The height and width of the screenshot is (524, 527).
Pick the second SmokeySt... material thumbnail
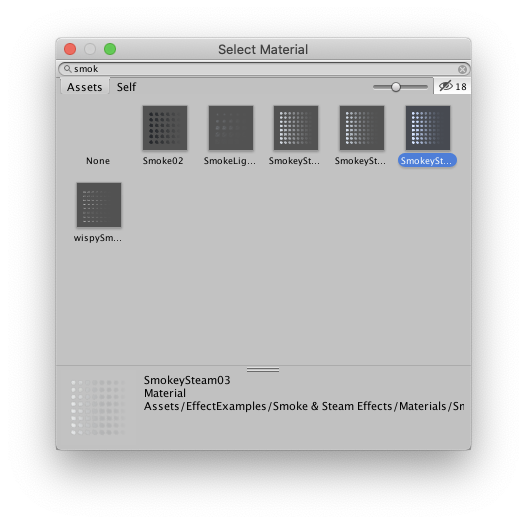[x=362, y=128]
